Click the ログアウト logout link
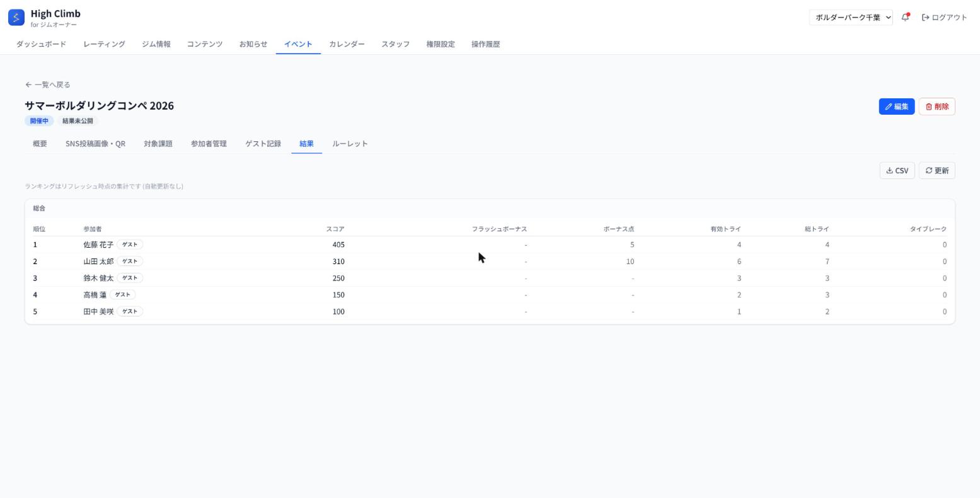980x498 pixels. [944, 18]
